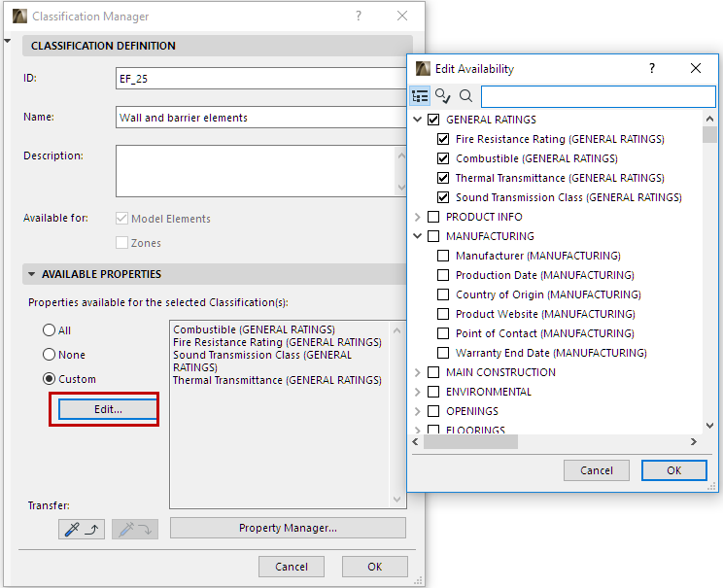The height and width of the screenshot is (588, 723).
Task: Toggle the Zones checkbox
Action: [x=121, y=243]
